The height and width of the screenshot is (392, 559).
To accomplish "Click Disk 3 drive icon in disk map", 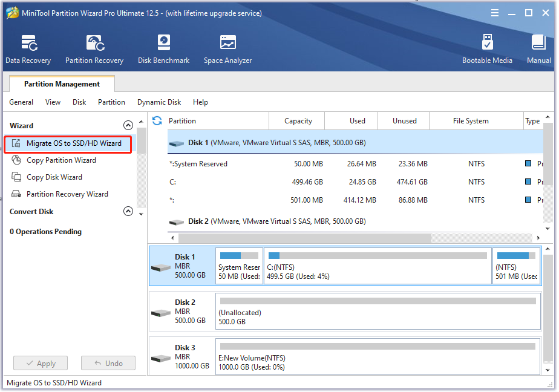I will click(x=161, y=358).
